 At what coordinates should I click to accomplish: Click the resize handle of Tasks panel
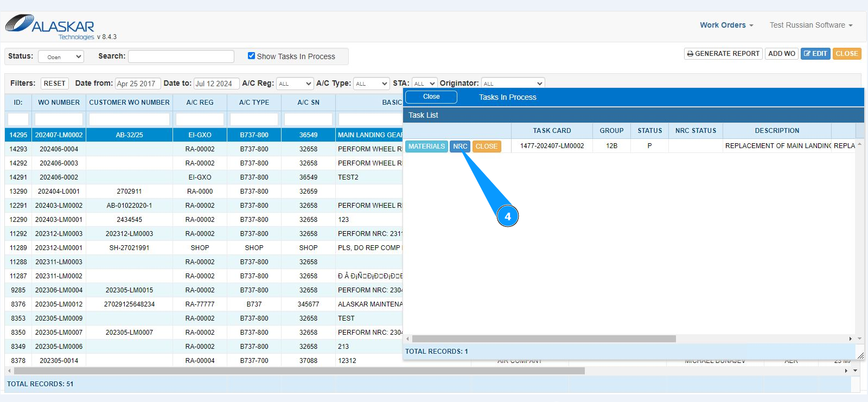(x=860, y=355)
